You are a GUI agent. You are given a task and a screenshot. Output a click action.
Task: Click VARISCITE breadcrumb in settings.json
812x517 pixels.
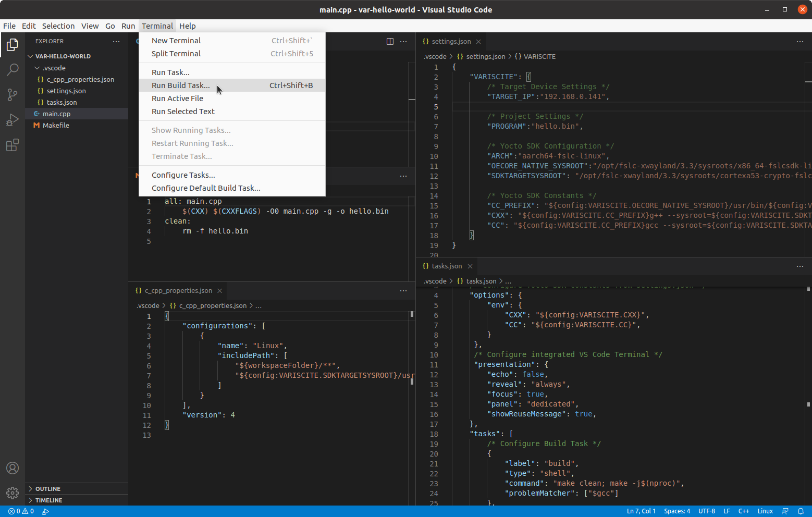pos(539,57)
